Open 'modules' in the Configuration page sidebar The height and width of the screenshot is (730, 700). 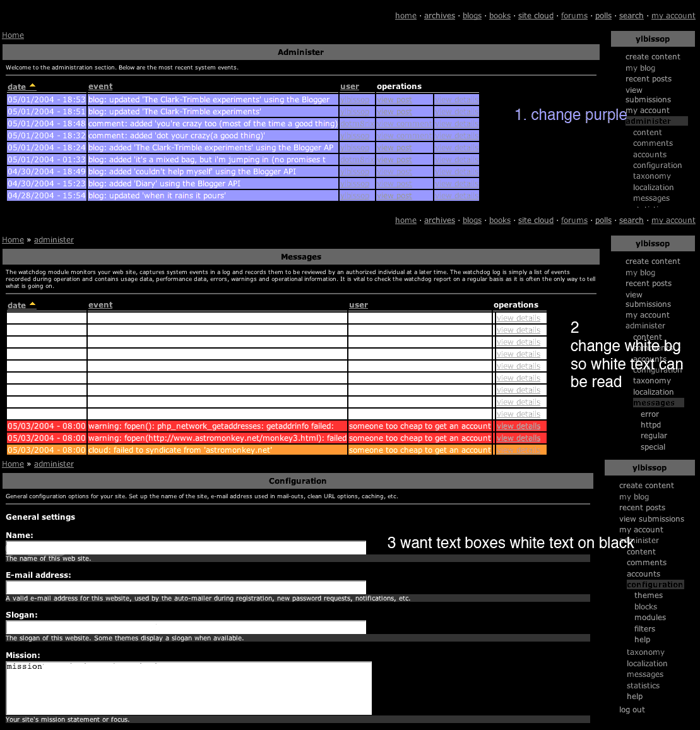(x=650, y=618)
